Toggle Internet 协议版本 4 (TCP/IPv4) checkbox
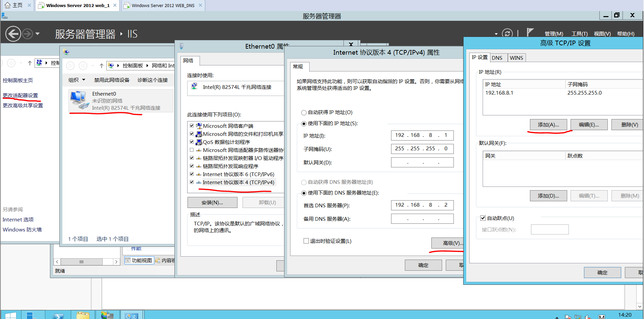The image size is (644, 319). pos(192,182)
